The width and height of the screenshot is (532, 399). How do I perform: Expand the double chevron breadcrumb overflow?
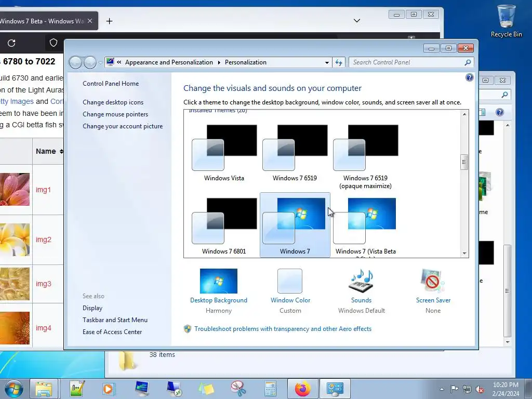point(119,62)
